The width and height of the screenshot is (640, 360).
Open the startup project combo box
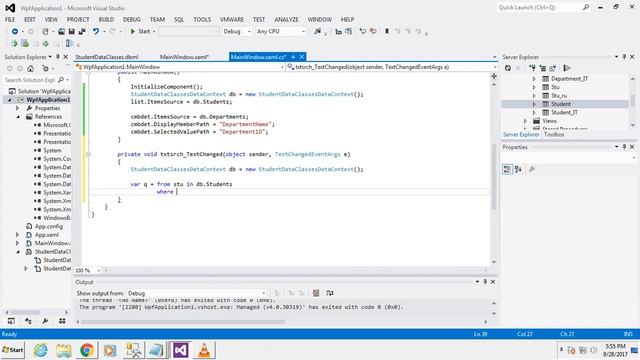point(188,31)
